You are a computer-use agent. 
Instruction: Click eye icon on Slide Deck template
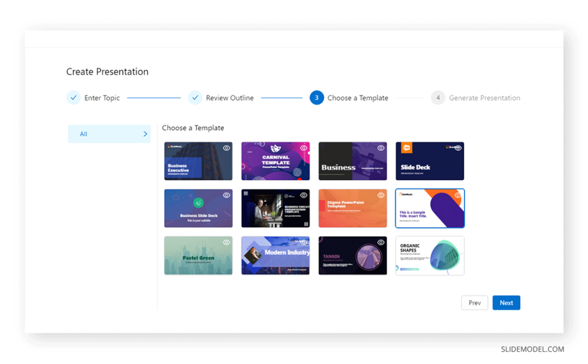(458, 148)
